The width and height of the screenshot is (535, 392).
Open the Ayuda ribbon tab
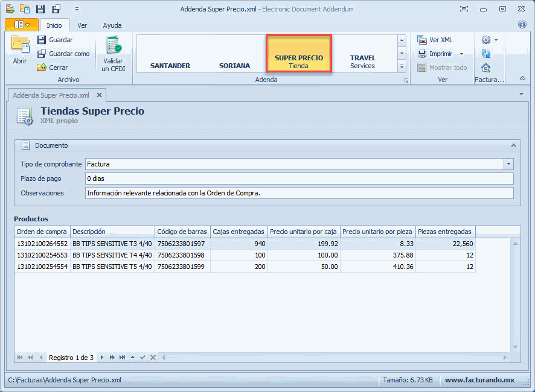coord(112,25)
